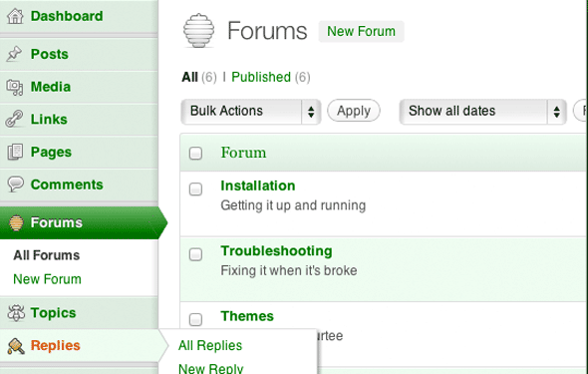Viewport: 588px width, 374px height.
Task: Select all forums with header checkbox
Action: pyautogui.click(x=195, y=153)
